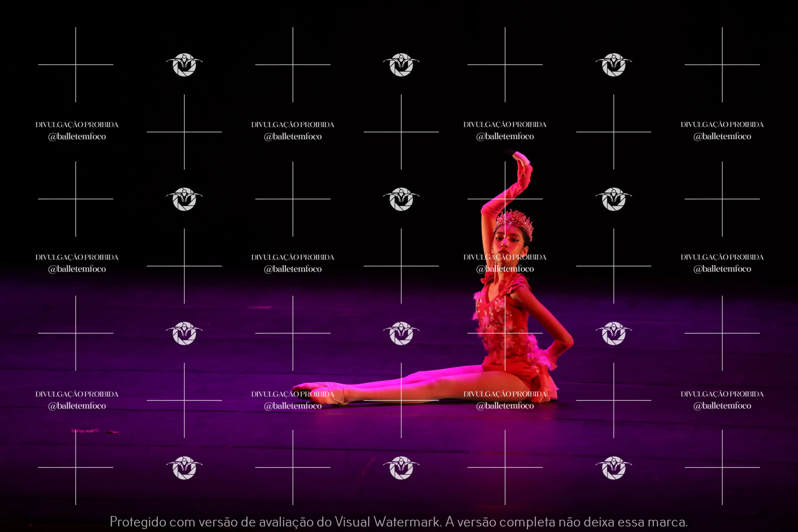
Task: Click the bottom-left shutter logo on the stage floor
Action: [184, 468]
